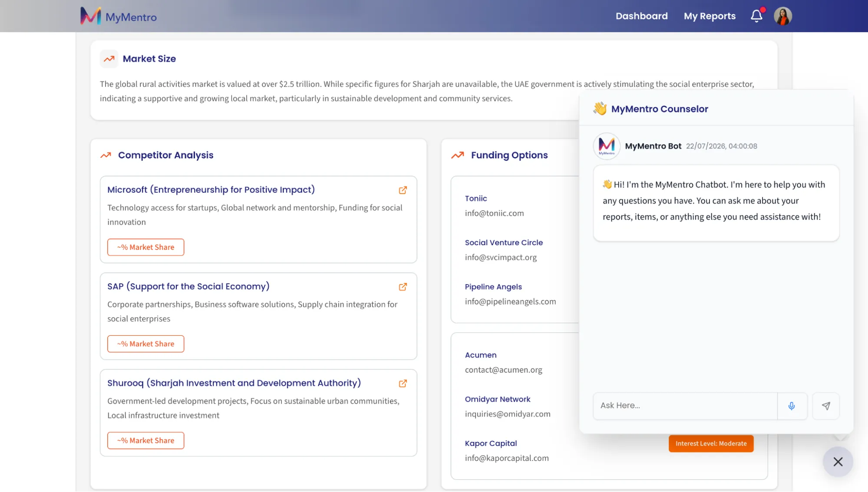This screenshot has width=868, height=492.
Task: Open the notifications bell
Action: click(756, 16)
